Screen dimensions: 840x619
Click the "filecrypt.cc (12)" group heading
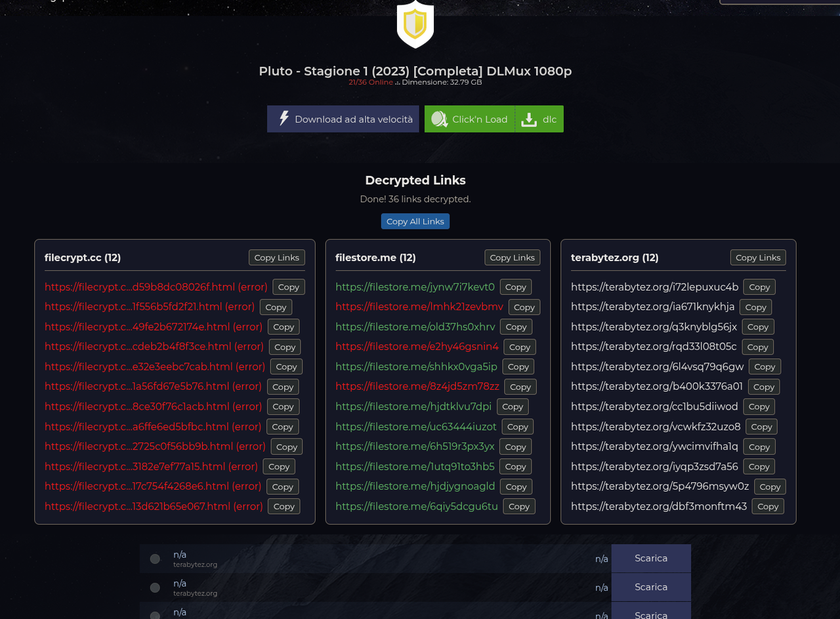[83, 257]
